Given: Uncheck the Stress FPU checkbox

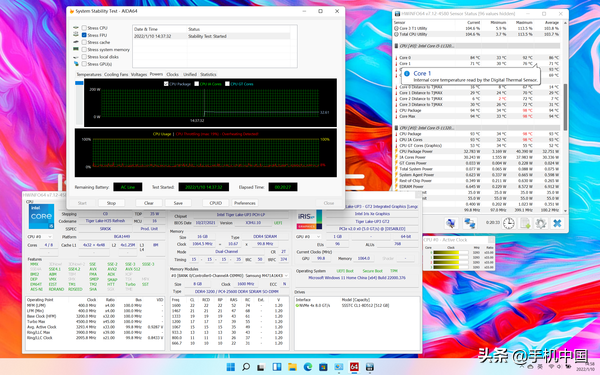Looking at the screenshot, I should tap(84, 35).
